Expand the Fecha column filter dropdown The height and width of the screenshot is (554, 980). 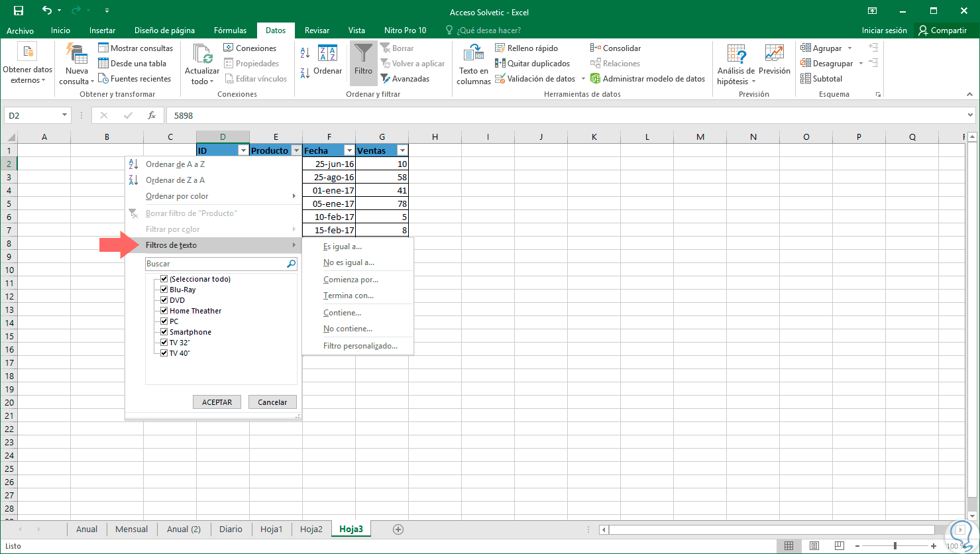349,150
